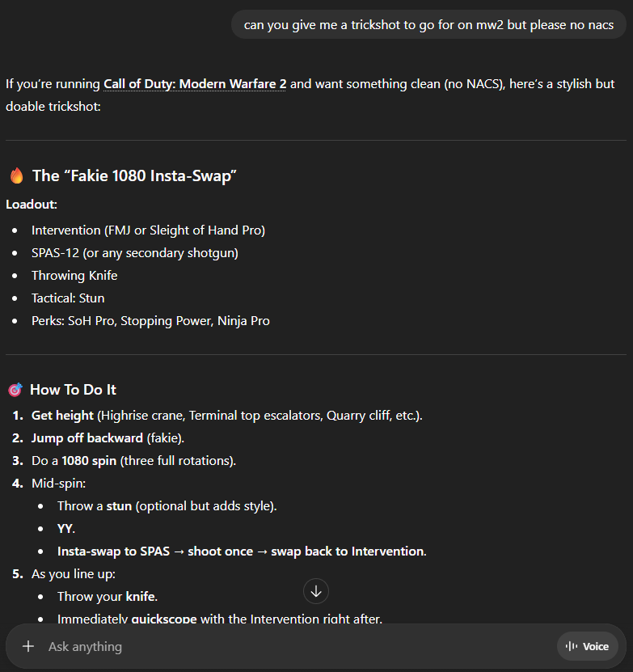Click 'Immediately quickscope with the Intervention' bullet
The height and width of the screenshot is (672, 633).
(x=220, y=619)
